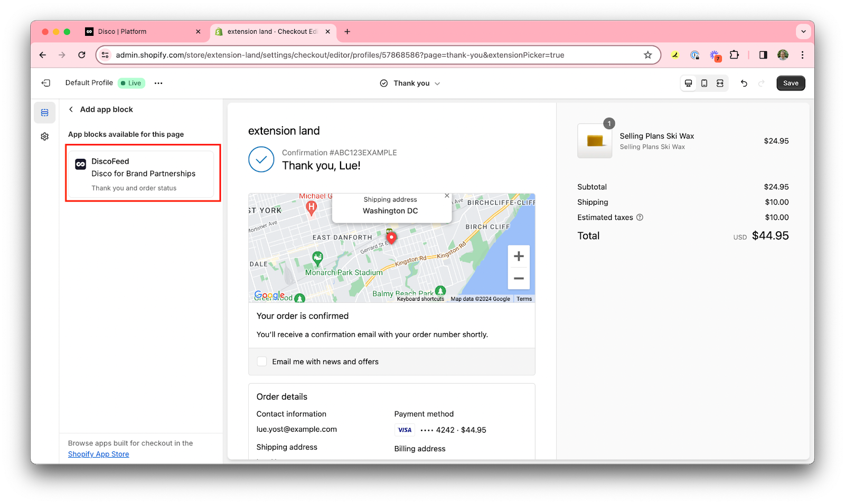Click the browser address bar URL
The image size is (845, 504).
(x=340, y=55)
